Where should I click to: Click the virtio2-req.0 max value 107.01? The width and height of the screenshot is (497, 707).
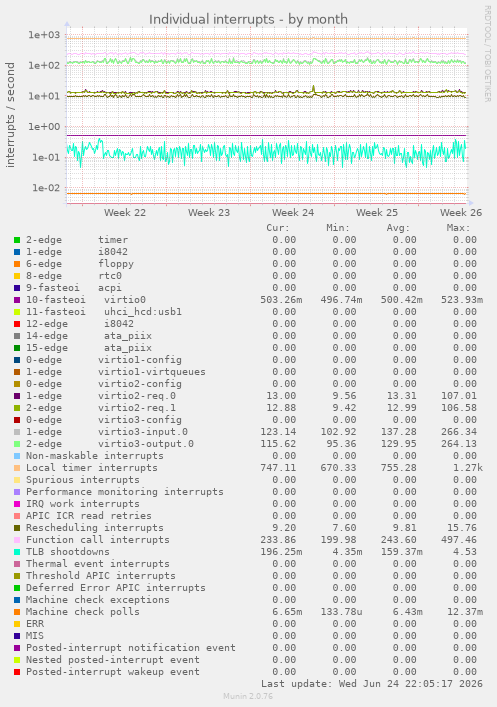pos(459,396)
